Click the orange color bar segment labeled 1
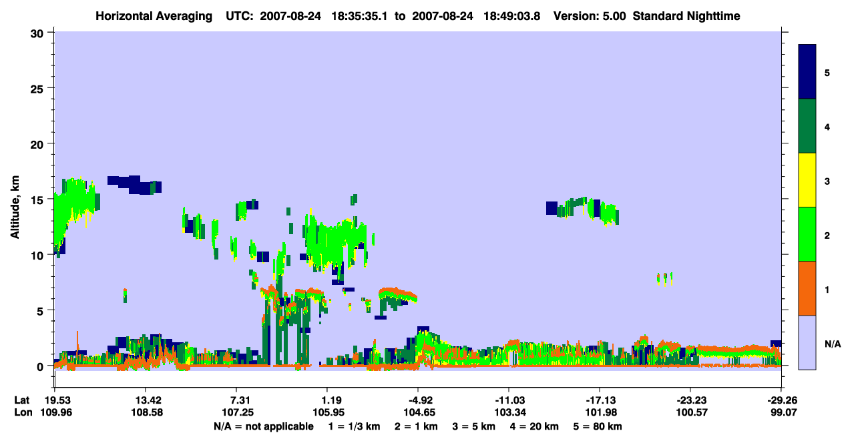 (807, 288)
